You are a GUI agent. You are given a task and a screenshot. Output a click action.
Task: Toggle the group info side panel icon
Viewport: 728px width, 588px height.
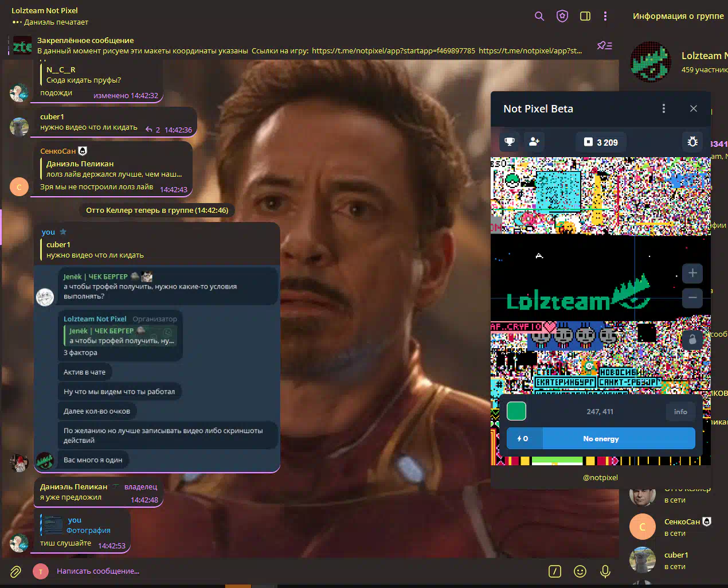tap(585, 16)
